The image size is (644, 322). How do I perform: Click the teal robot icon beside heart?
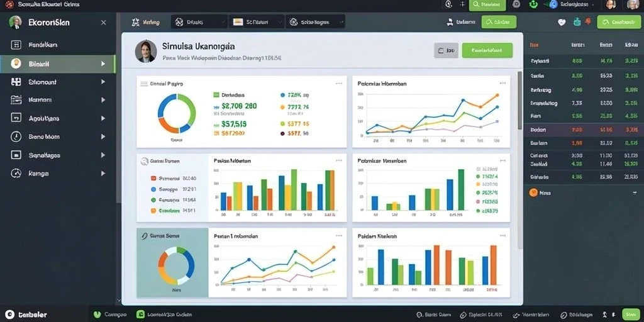577,22
